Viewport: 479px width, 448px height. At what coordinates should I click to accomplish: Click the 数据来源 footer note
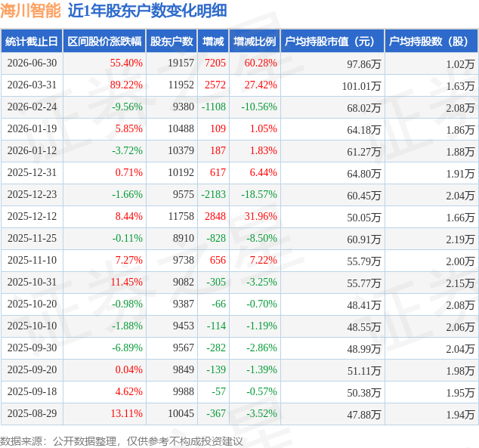122,441
